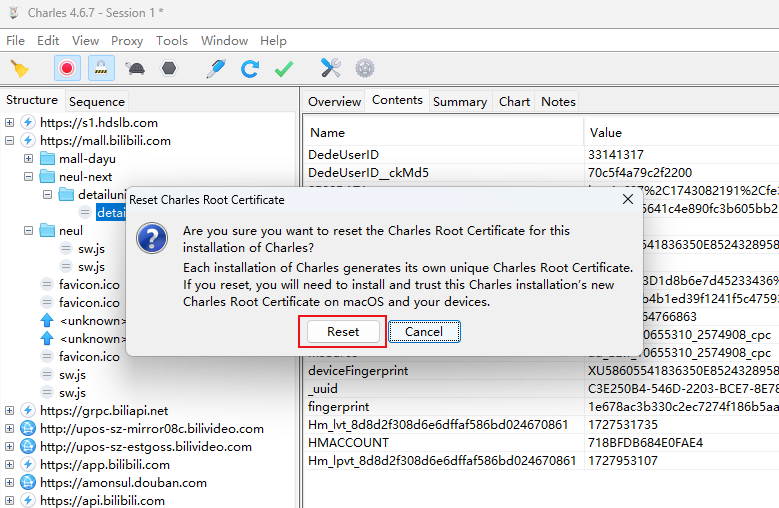Select the https://s1.hdslb.com host

(x=98, y=123)
